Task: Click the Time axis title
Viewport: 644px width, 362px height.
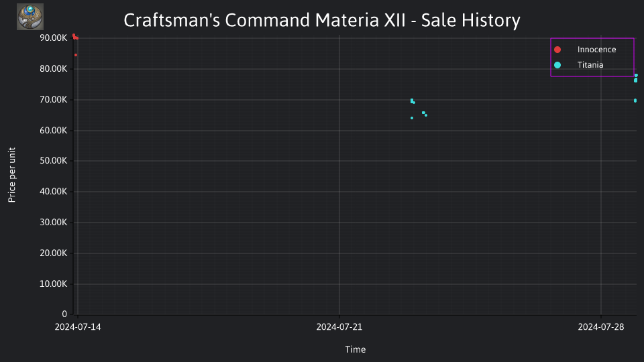Action: [x=356, y=349]
